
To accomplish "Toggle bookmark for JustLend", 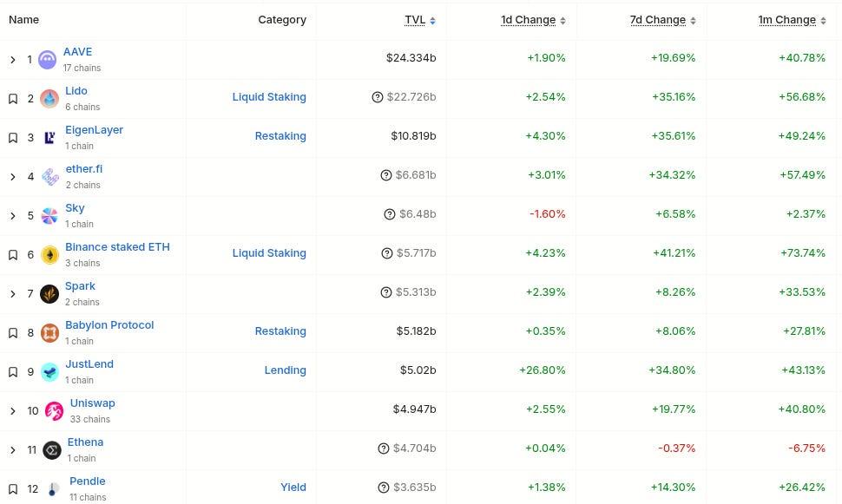I will (x=13, y=372).
